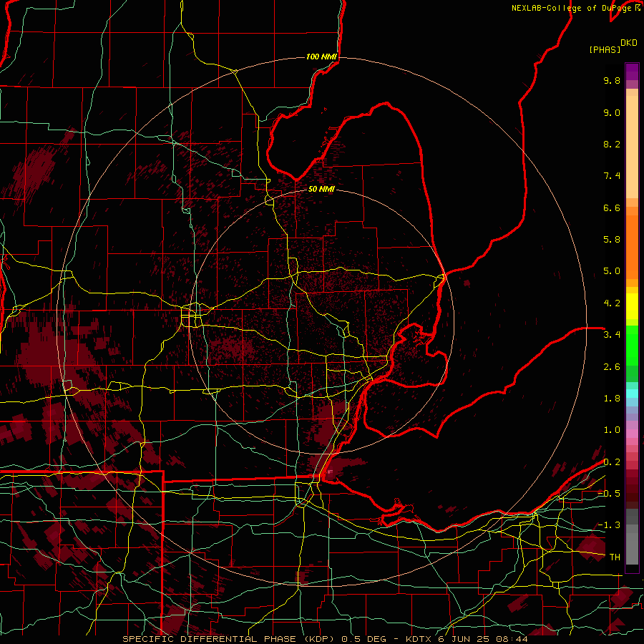644x644 pixels.
Task: Click the 6.6 scale value
Action: tap(612, 208)
